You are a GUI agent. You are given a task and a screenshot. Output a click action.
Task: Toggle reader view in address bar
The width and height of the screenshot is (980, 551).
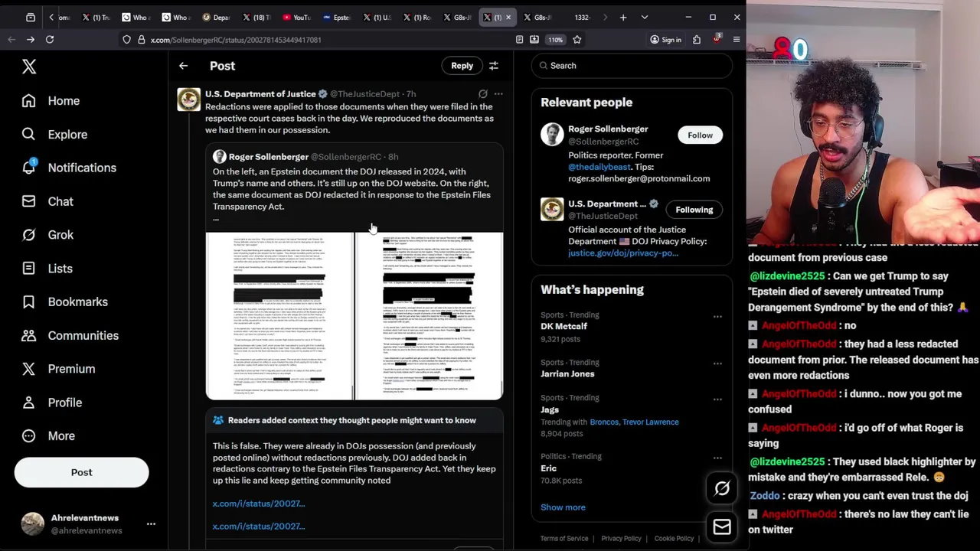pos(520,40)
